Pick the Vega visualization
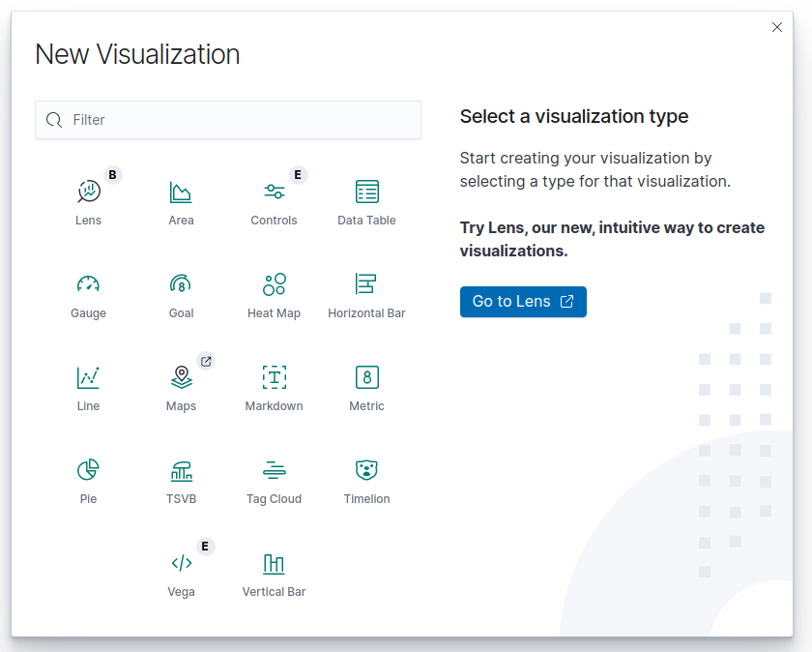812x652 pixels. [x=181, y=564]
